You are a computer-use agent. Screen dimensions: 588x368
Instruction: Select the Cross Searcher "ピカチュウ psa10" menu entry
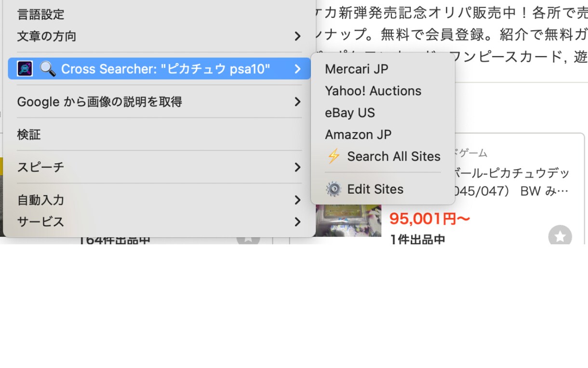point(159,68)
